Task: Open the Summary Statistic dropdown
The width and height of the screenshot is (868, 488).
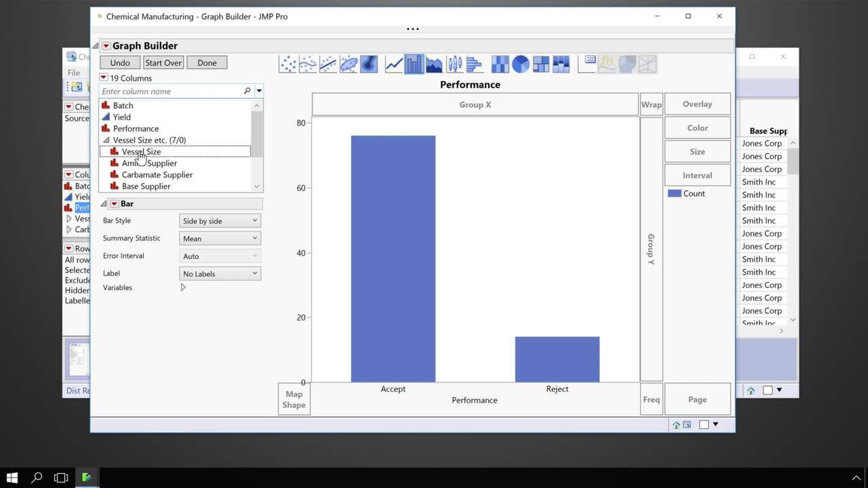Action: click(x=219, y=238)
